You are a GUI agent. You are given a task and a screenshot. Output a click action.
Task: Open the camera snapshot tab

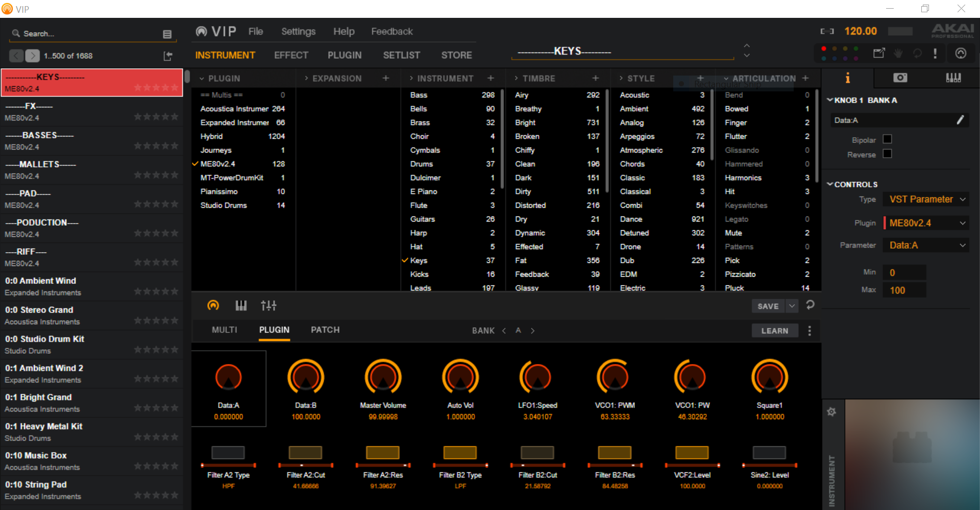[900, 78]
